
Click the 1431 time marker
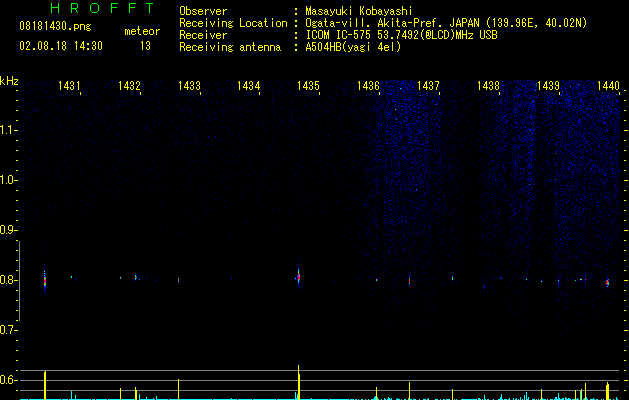pyautogui.click(x=69, y=86)
